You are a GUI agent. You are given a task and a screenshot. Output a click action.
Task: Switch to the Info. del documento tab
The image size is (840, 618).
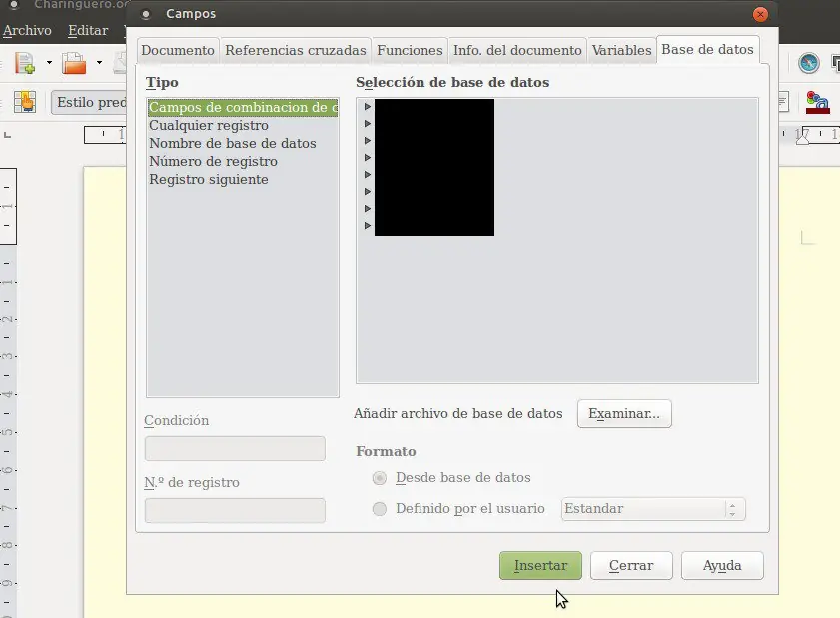click(517, 50)
